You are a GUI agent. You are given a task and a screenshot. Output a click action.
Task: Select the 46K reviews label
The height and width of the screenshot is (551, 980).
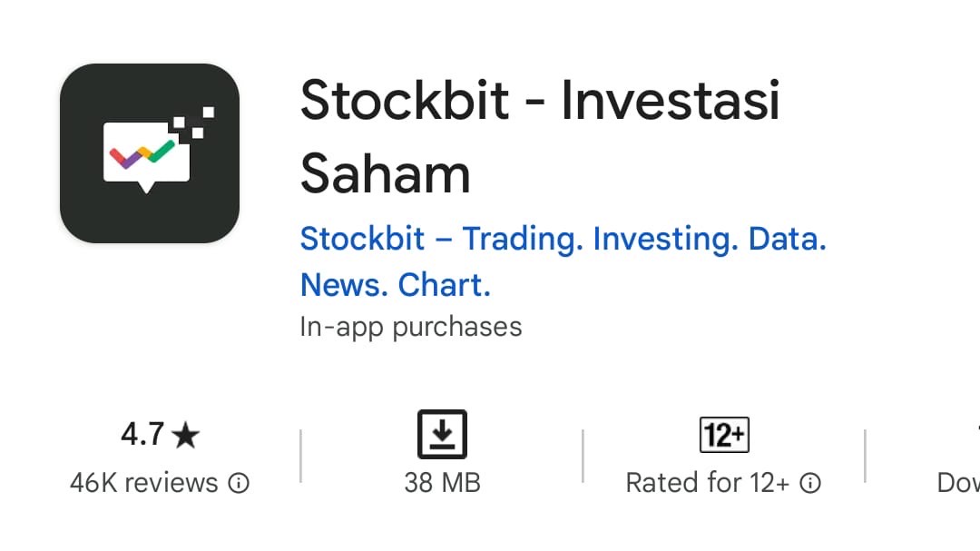point(144,483)
